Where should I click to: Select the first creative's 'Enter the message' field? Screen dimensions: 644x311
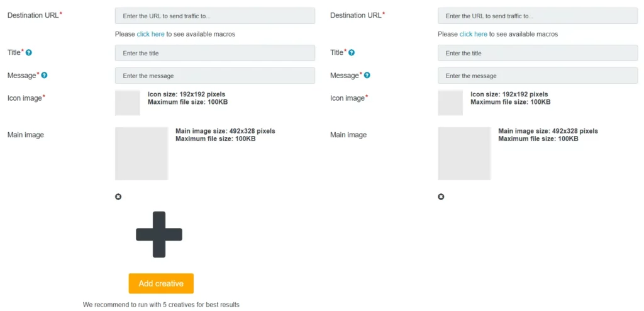214,76
